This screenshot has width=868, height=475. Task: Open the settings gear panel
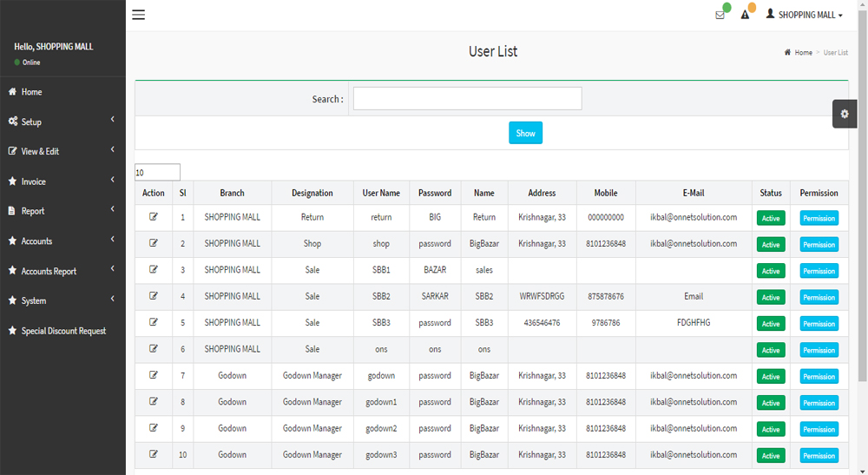pos(845,114)
